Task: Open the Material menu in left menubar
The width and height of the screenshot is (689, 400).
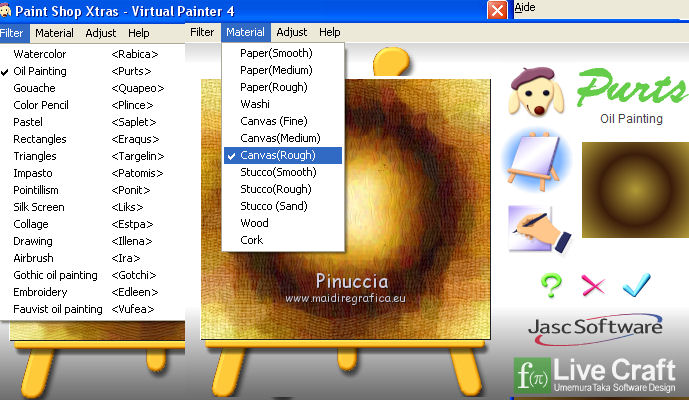Action: (54, 33)
